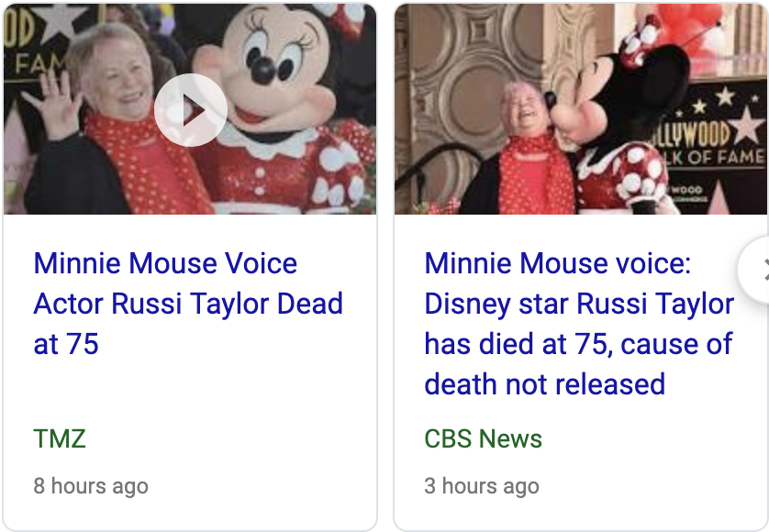
Task: Play the TMZ video about Russi Taylor
Action: pyautogui.click(x=191, y=110)
